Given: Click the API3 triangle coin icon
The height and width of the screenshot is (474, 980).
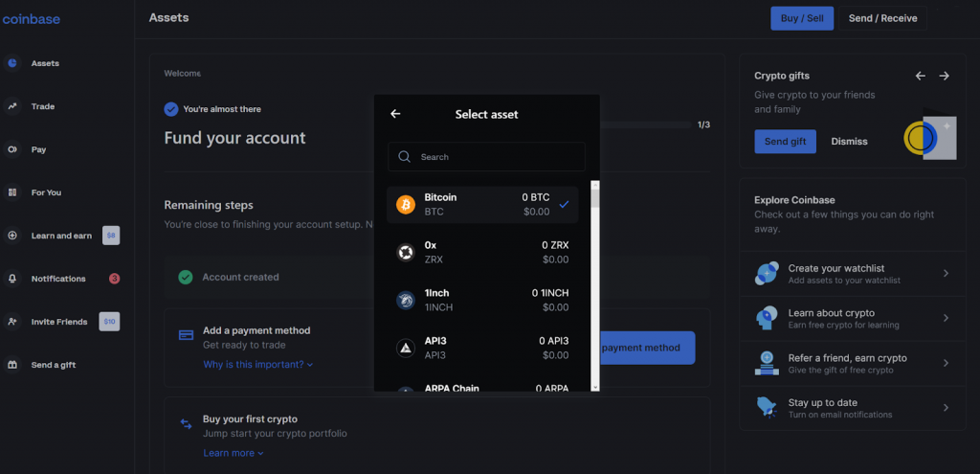Looking at the screenshot, I should 406,349.
